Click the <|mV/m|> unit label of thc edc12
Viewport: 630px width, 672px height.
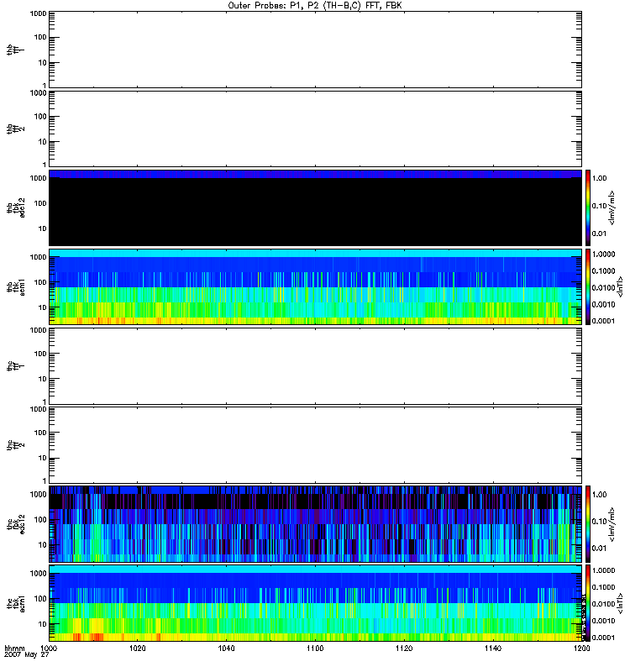coord(612,524)
